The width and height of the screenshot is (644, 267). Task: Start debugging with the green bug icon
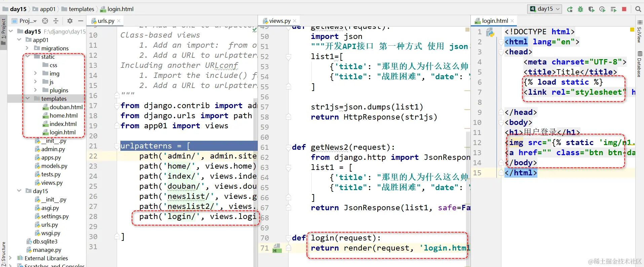point(580,9)
